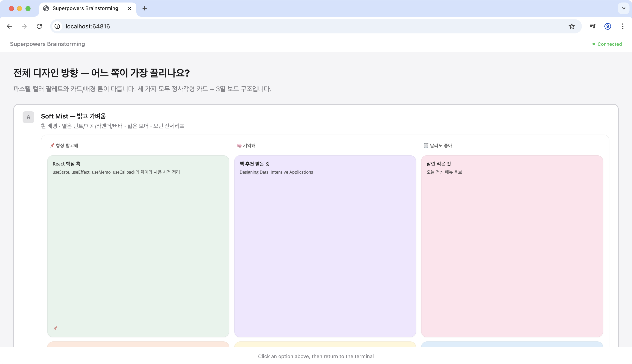Click the 기억해 column header
The height and width of the screenshot is (364, 632).
coord(246,145)
